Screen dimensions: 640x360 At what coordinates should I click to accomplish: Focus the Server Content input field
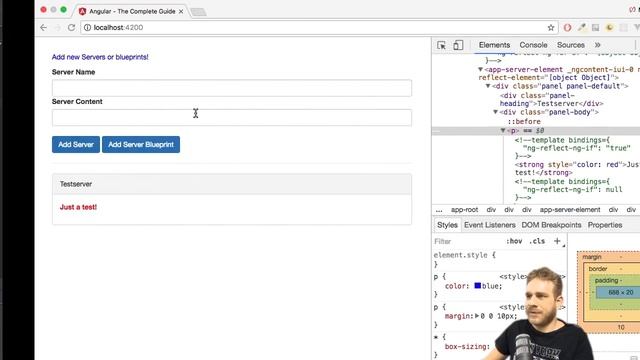click(232, 118)
